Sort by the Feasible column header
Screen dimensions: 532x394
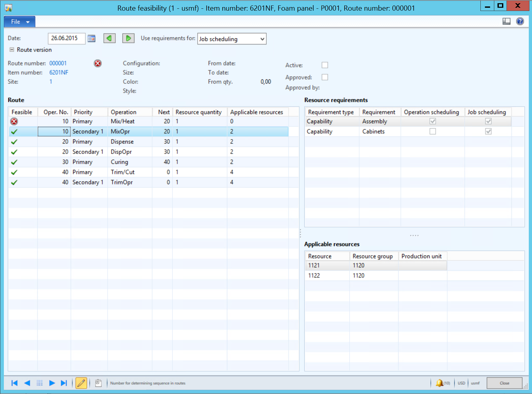pyautogui.click(x=22, y=112)
